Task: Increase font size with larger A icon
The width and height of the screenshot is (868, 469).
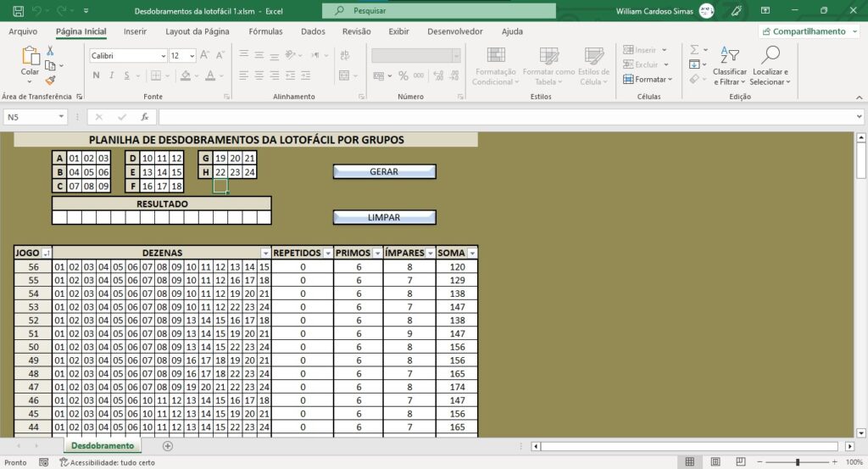Action: pyautogui.click(x=204, y=55)
